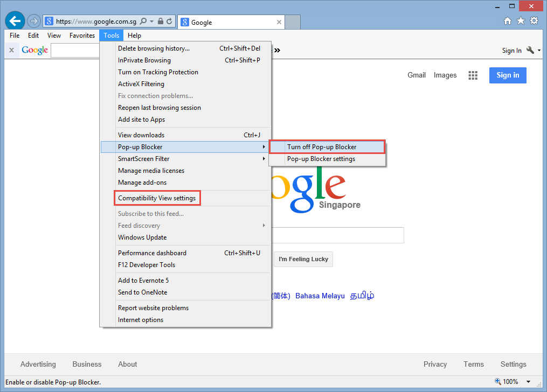Image resolution: width=547 pixels, height=392 pixels.
Task: Open the Privacy footer link
Action: tap(435, 364)
